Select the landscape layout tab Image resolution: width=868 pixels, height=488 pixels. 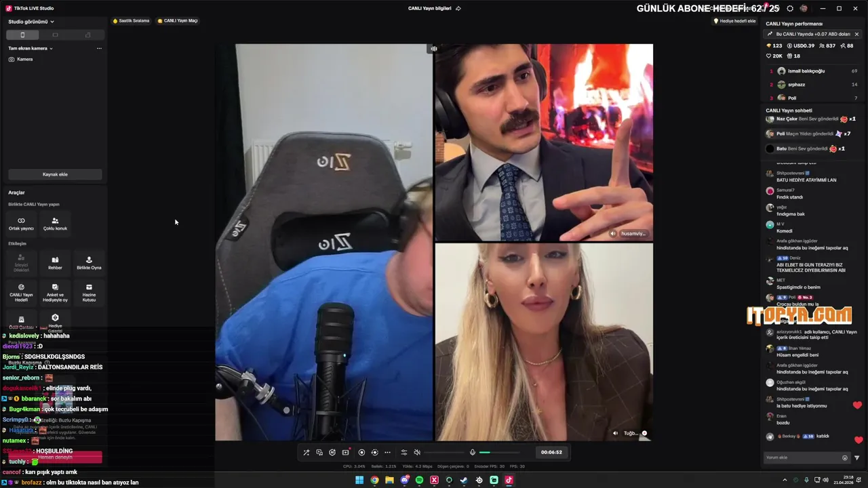55,35
